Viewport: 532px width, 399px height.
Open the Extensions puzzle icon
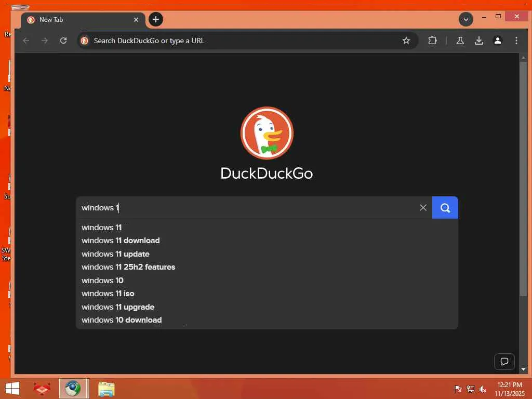432,41
